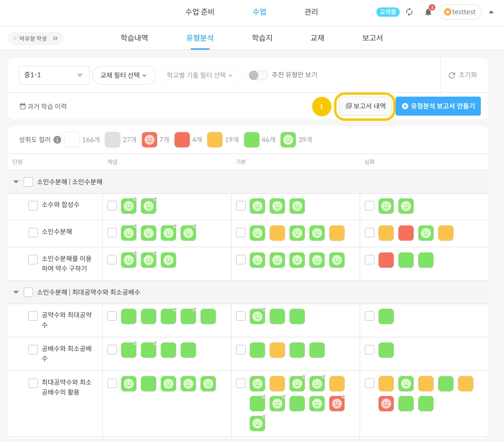Click the 교재몰 badge icon
504x442 pixels.
tap(388, 12)
